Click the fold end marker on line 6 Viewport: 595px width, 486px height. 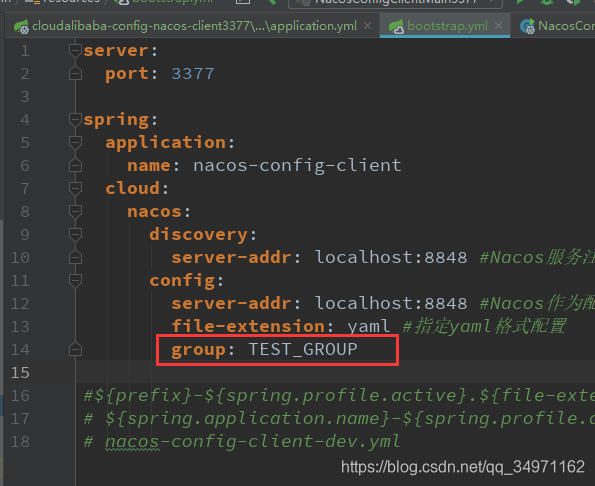(76, 166)
